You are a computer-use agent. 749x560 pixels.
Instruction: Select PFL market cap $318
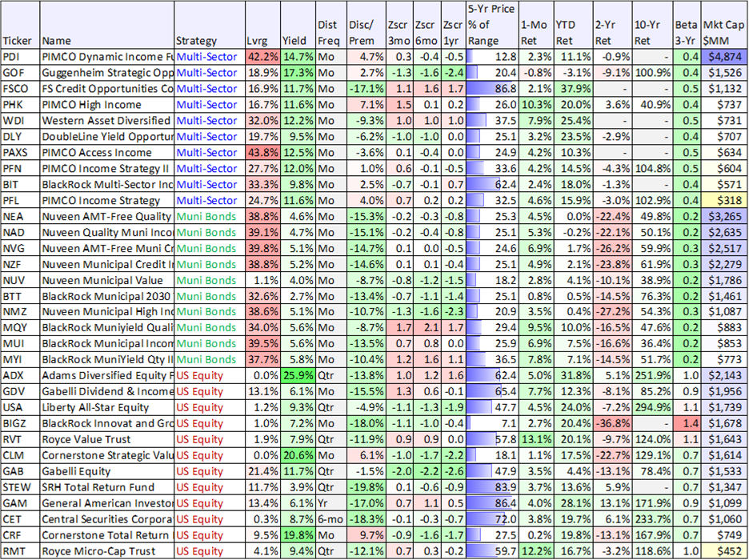[x=723, y=201]
